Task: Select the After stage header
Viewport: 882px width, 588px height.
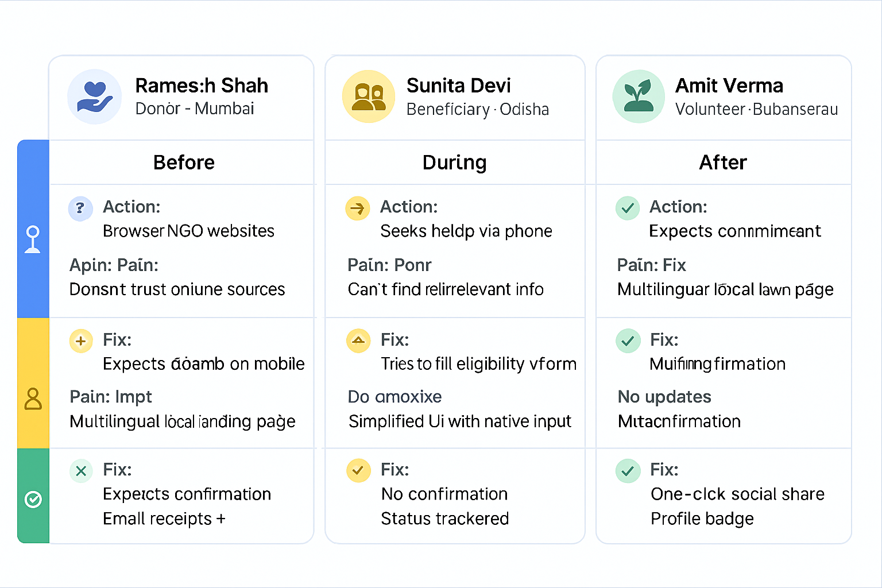Action: coord(722,163)
